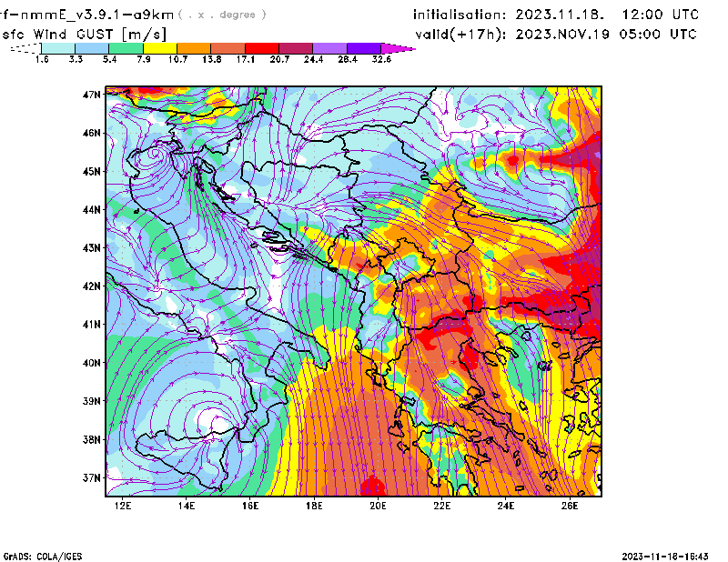Click legend value 28.4
The image size is (728, 562).
click(x=348, y=59)
